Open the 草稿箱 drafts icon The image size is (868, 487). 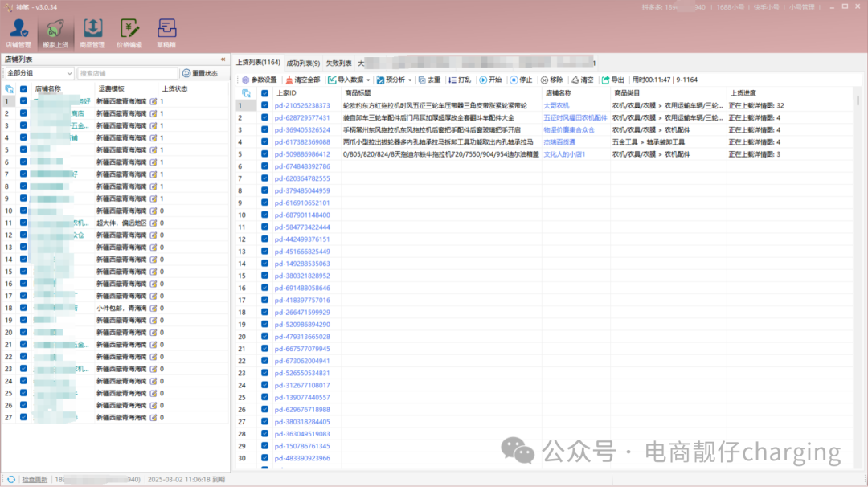click(x=166, y=33)
